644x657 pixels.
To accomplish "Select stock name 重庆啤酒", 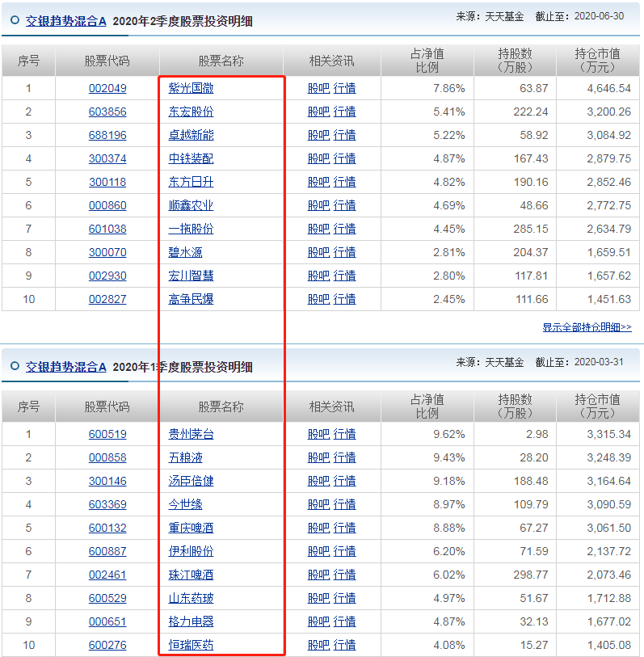I will tap(191, 528).
